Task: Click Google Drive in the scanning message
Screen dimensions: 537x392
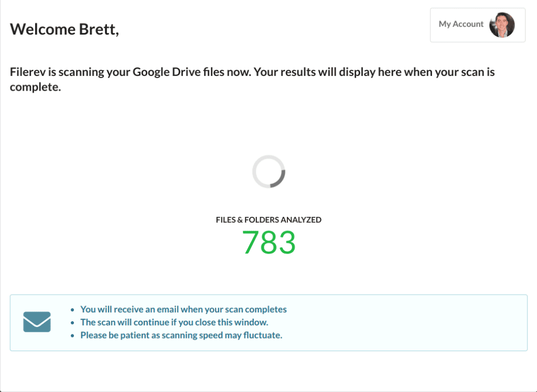Action: click(x=167, y=72)
